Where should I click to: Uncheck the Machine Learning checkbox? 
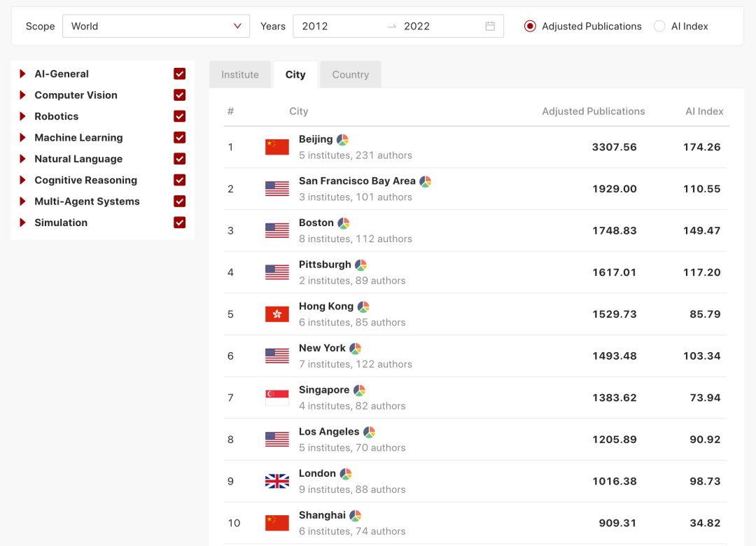(x=179, y=137)
